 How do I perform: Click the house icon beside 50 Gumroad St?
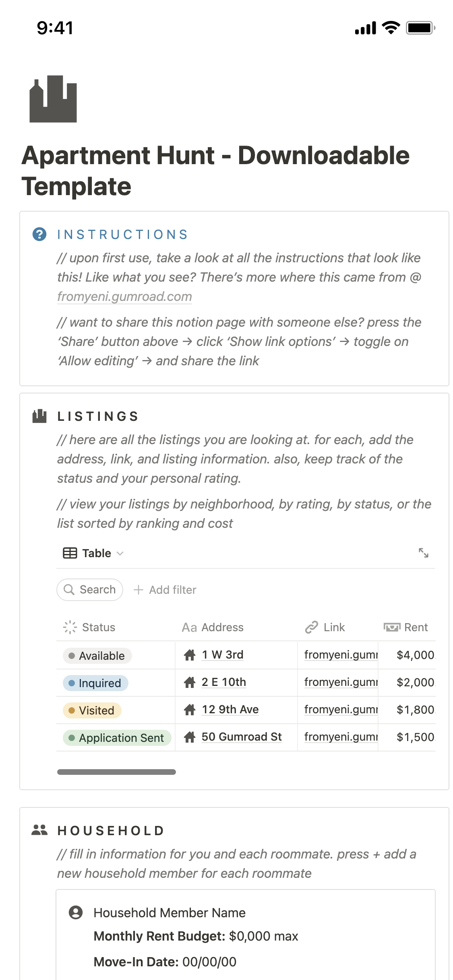190,737
